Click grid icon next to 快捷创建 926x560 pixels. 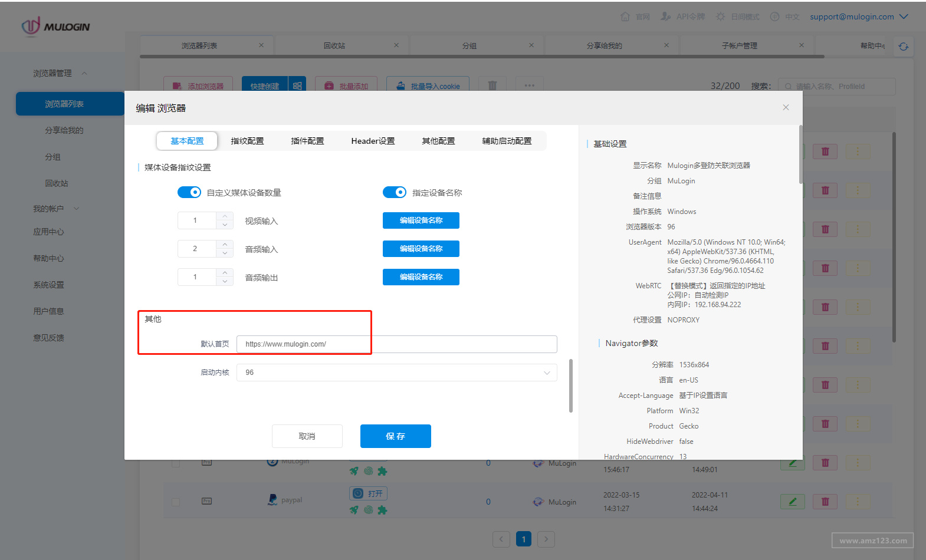pyautogui.click(x=297, y=86)
